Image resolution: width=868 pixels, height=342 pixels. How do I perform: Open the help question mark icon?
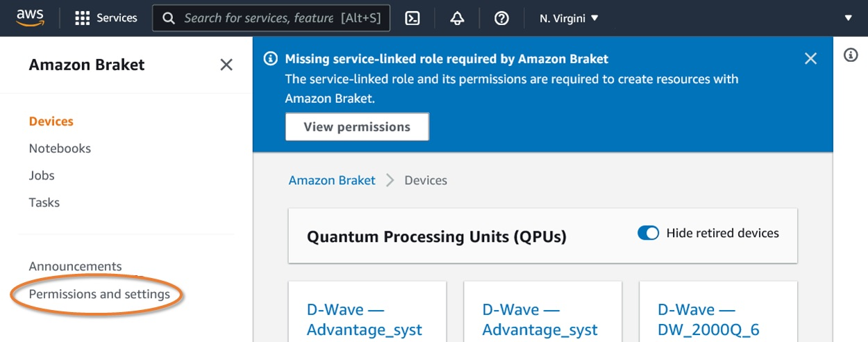coord(501,19)
